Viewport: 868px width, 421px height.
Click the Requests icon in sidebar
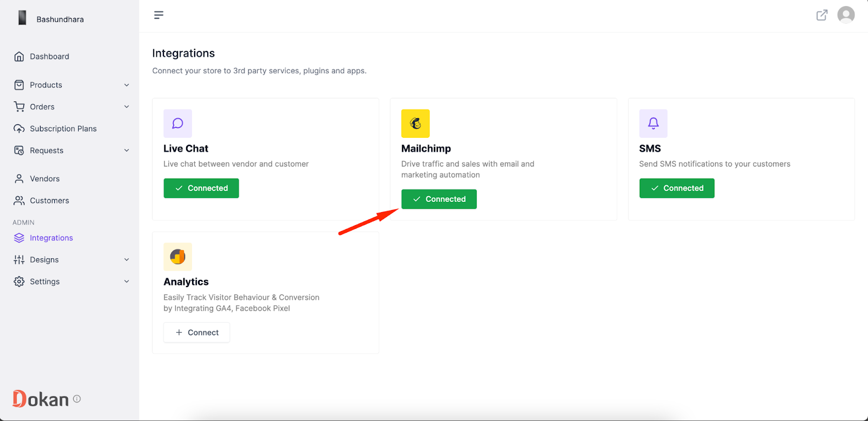coord(19,150)
